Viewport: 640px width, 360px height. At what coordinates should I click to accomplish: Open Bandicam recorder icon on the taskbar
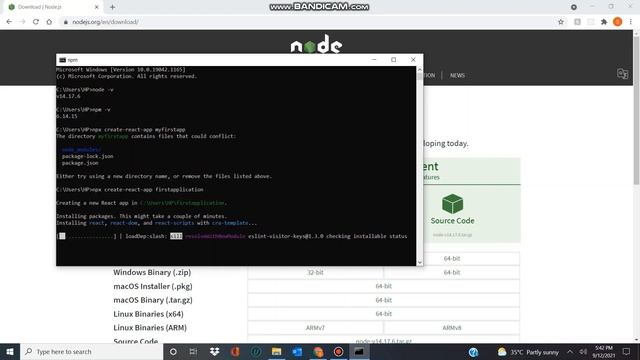click(338, 351)
